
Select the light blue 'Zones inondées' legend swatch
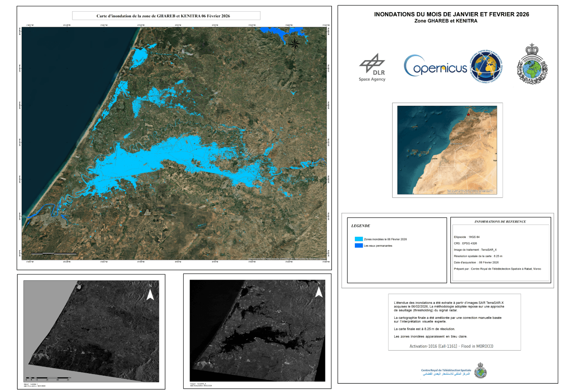[x=359, y=239]
